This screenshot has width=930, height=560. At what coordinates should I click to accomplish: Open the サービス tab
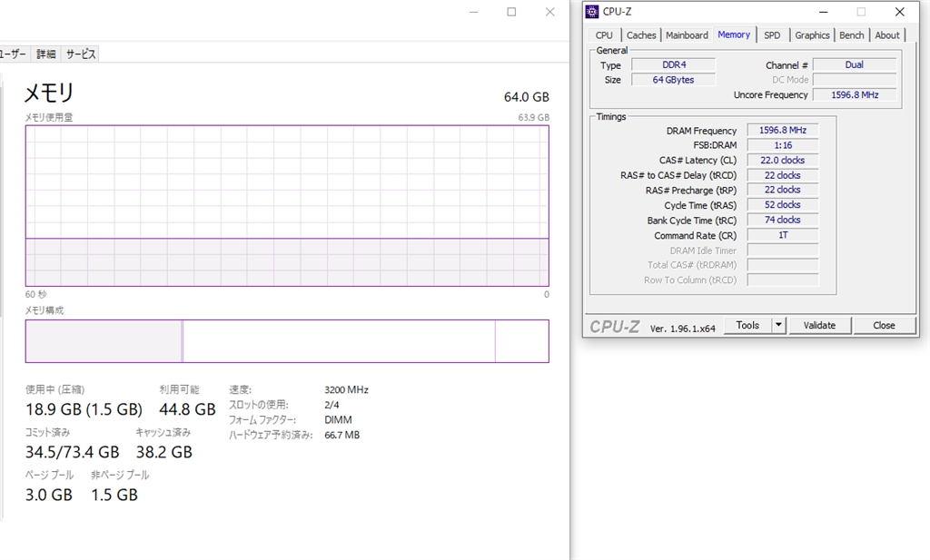click(81, 54)
